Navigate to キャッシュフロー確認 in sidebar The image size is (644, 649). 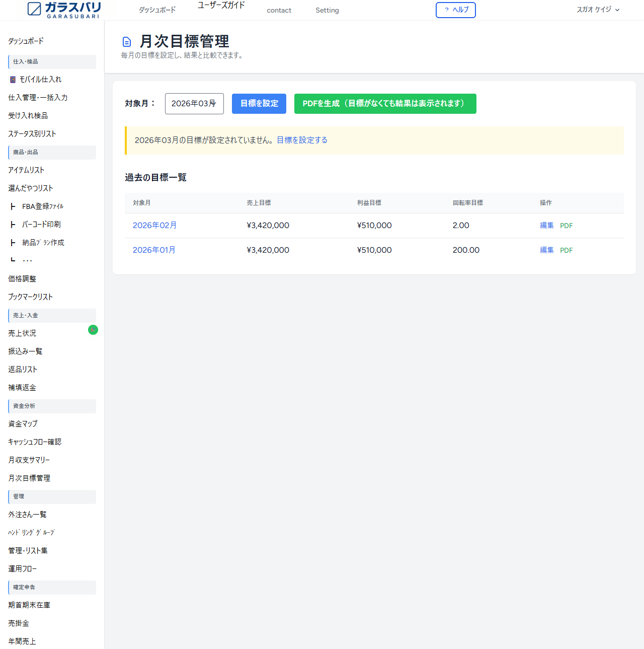coord(35,442)
